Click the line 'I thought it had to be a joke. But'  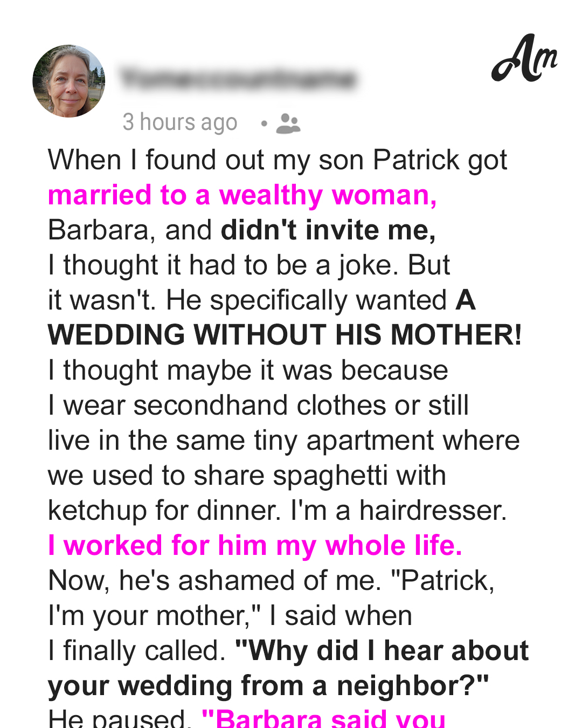click(x=249, y=265)
